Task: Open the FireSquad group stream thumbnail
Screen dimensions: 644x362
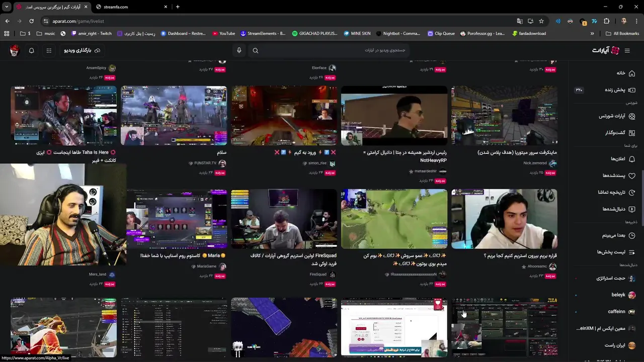Action: pos(284,219)
